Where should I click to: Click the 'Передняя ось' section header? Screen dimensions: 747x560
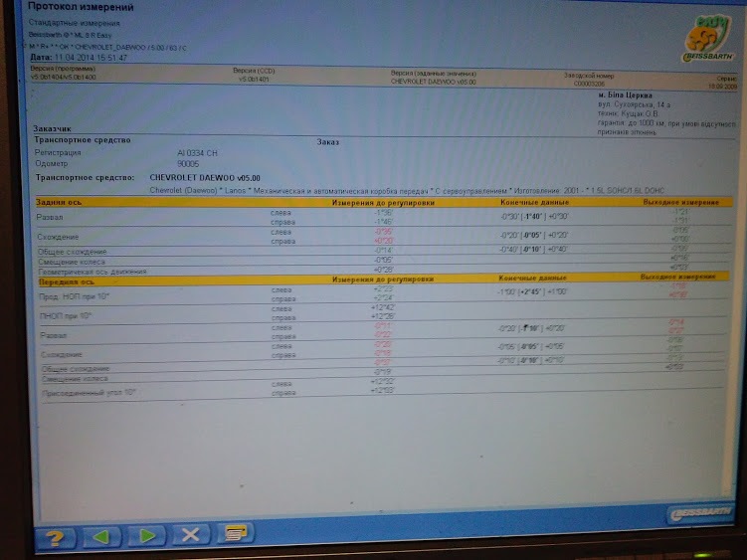click(67, 281)
